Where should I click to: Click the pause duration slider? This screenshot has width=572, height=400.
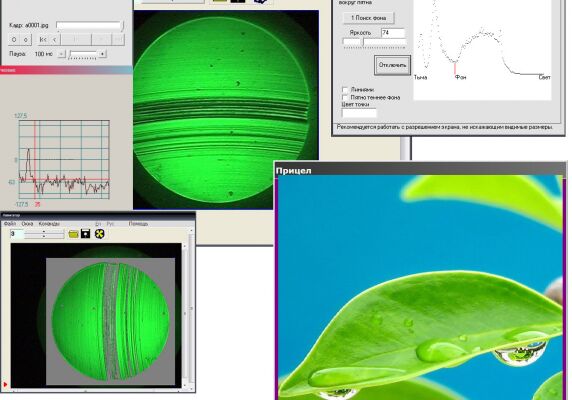pos(82,54)
